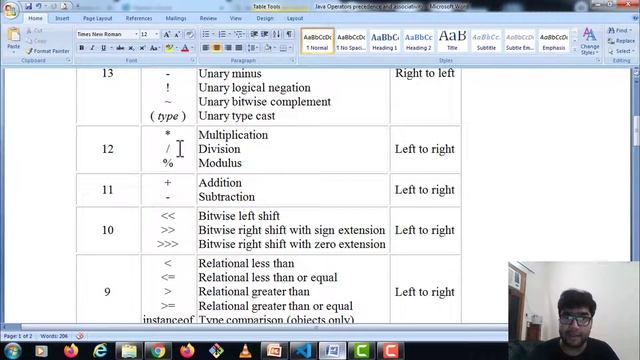640x360 pixels.
Task: Open the Find tool
Action: tap(620, 31)
